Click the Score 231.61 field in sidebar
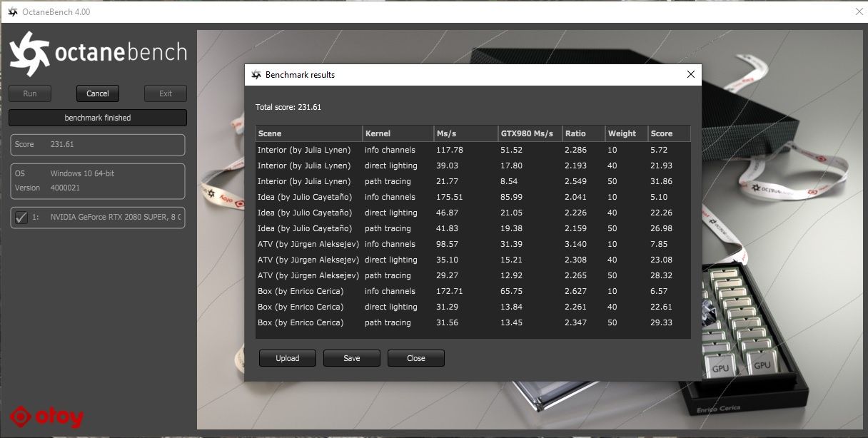The width and height of the screenshot is (868, 438). tap(98, 145)
